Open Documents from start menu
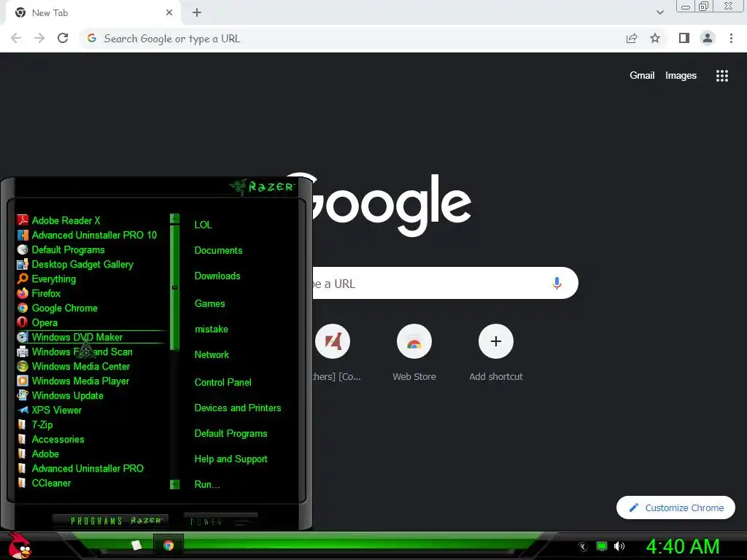 click(218, 251)
